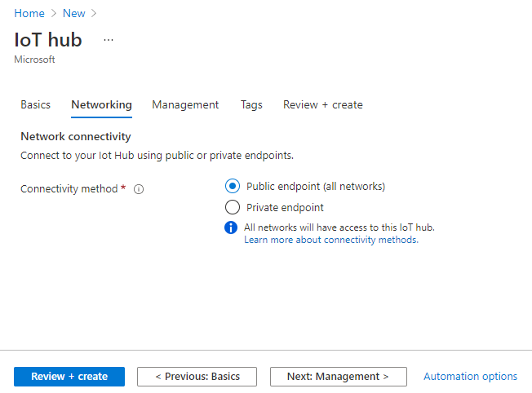Click the Next: Management button
Viewport: 532px width, 393px height.
point(339,377)
